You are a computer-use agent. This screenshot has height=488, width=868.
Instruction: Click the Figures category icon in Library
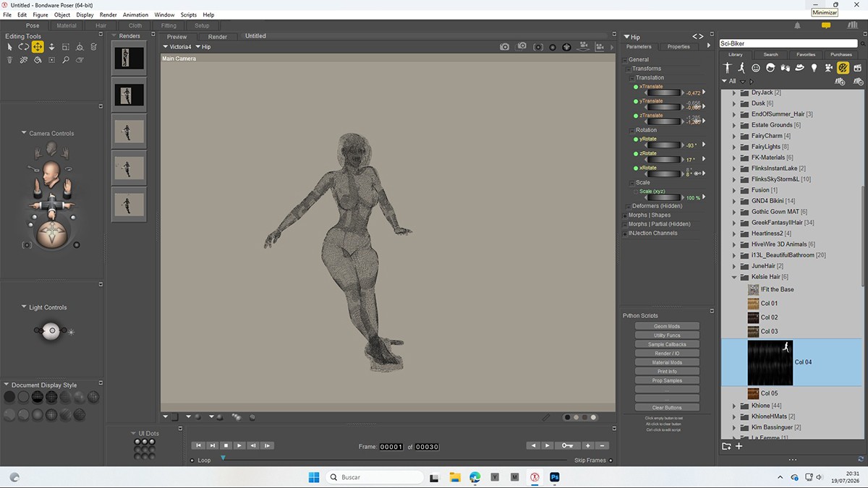[728, 68]
